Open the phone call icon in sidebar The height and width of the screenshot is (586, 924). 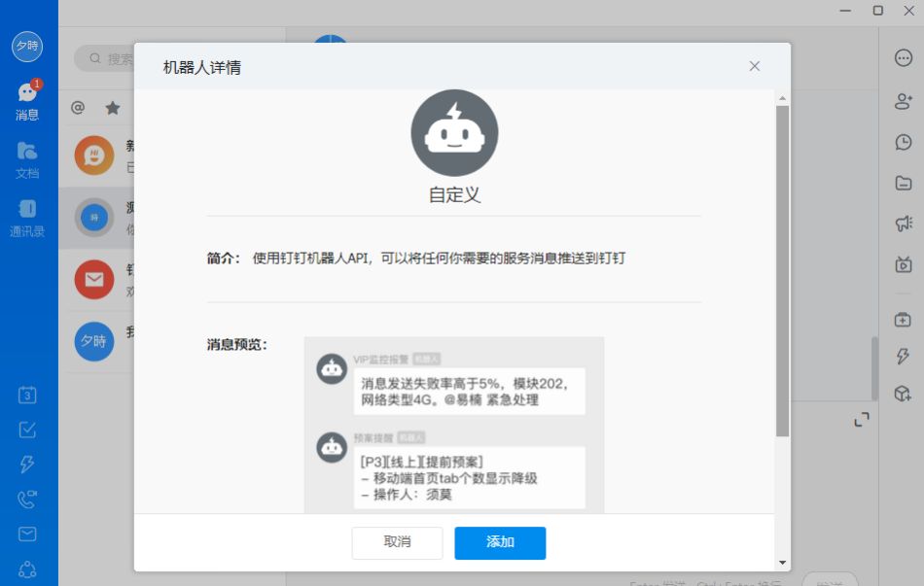click(x=27, y=500)
